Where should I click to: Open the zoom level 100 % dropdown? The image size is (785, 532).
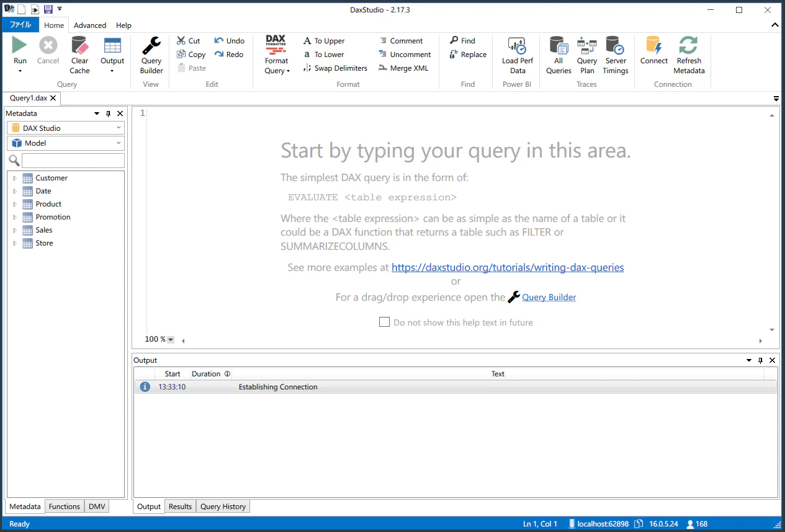pos(171,340)
